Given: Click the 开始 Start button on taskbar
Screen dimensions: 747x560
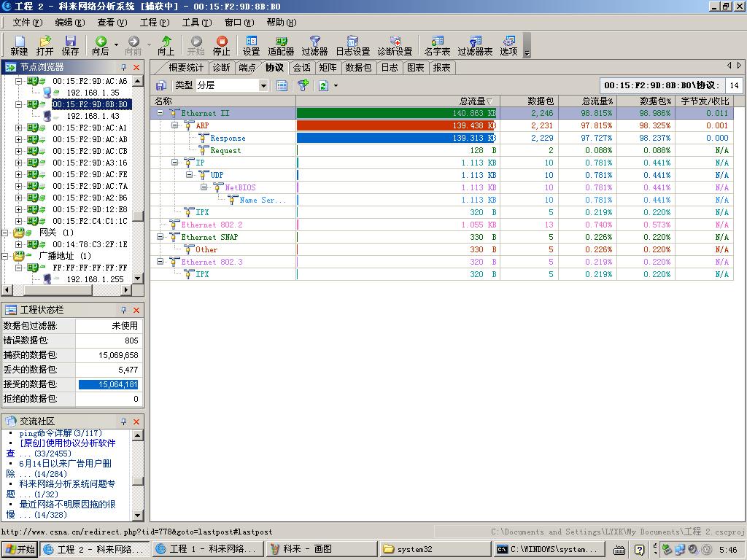Looking at the screenshot, I should coord(20,549).
